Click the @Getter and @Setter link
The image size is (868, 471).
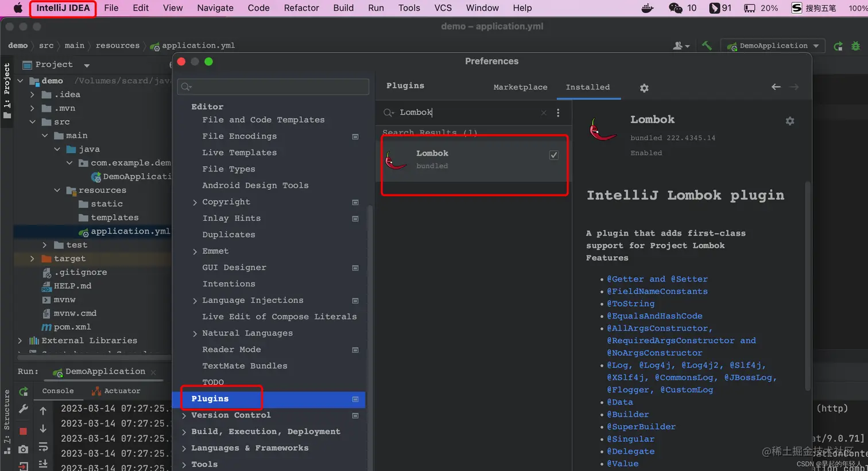tap(657, 279)
